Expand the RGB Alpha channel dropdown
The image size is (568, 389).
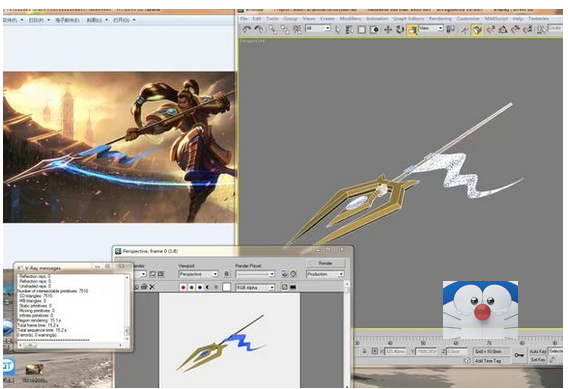255,288
